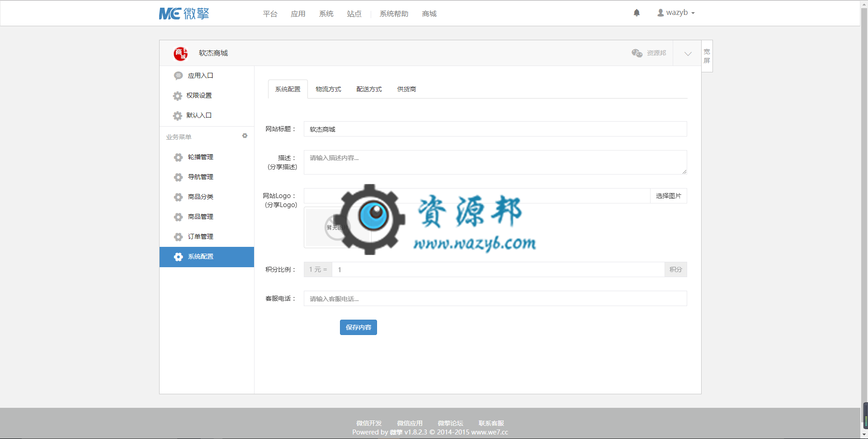Click the gear icon beside 订单管理
Image resolution: width=868 pixels, height=439 pixels.
(x=178, y=237)
